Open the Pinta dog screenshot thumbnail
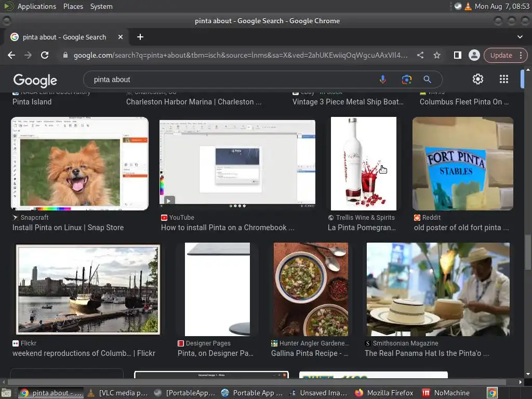532x399 pixels. pyautogui.click(x=79, y=164)
